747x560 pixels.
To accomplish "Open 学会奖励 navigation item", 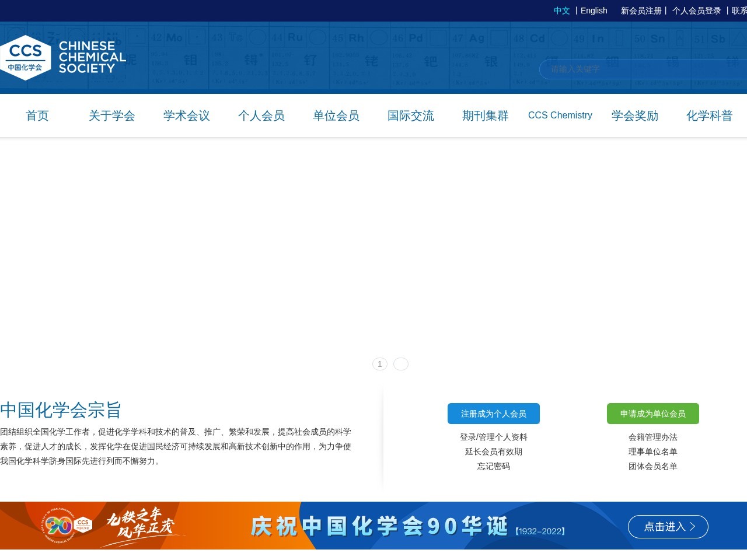I will 634,116.
